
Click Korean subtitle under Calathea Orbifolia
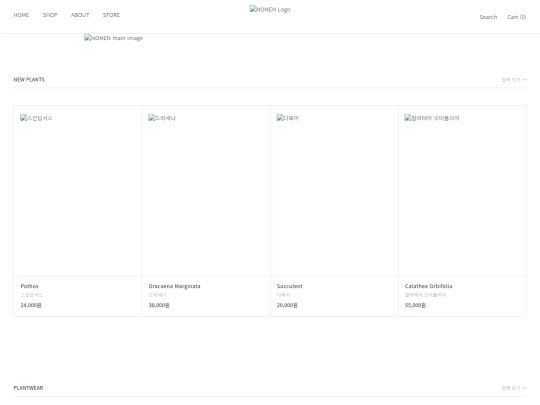point(425,295)
